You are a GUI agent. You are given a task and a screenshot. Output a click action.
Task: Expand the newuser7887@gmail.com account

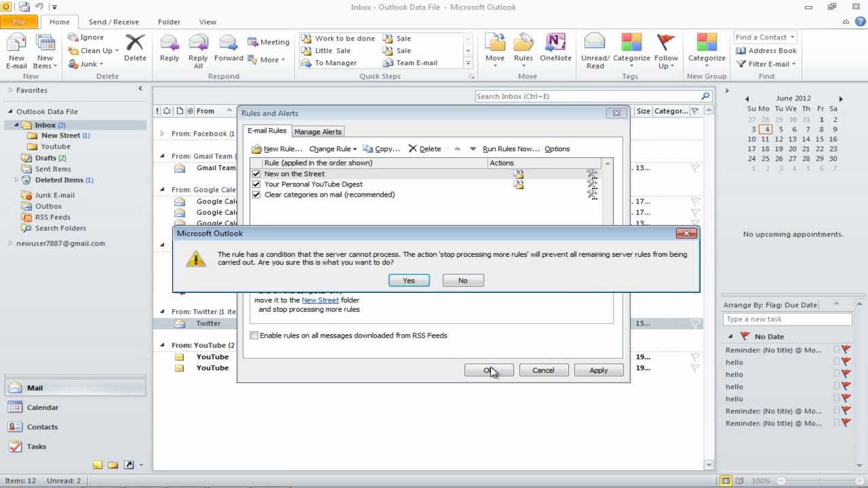point(10,243)
